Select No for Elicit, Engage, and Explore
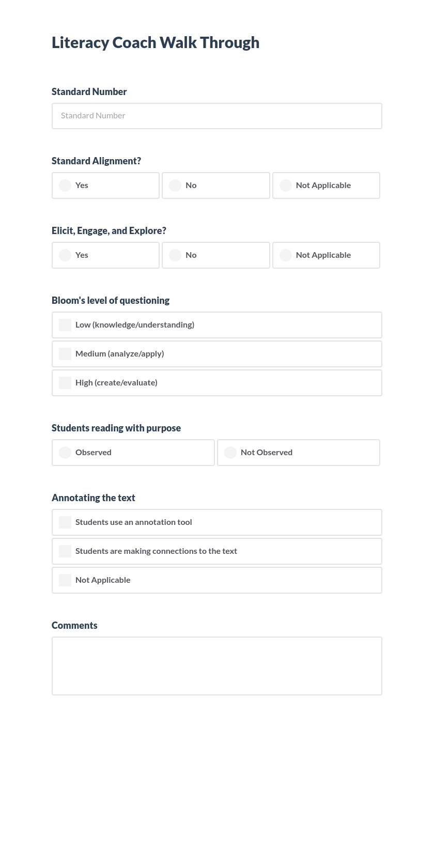Screen dimensions: 434x868 point(175,255)
